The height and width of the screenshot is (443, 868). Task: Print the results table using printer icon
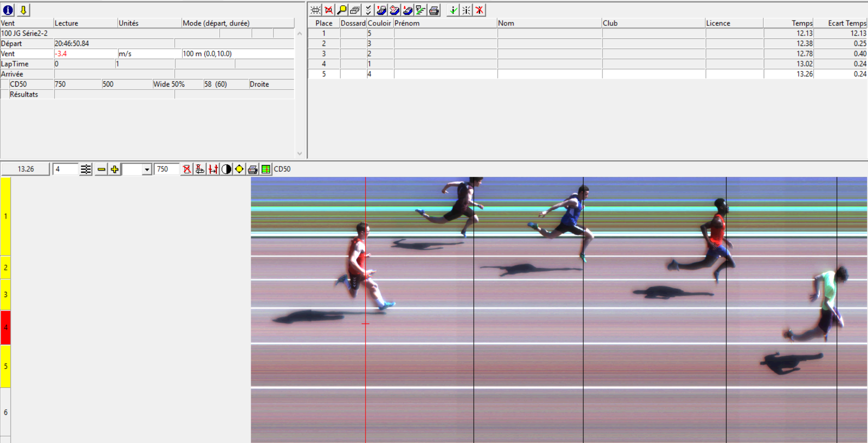[434, 10]
